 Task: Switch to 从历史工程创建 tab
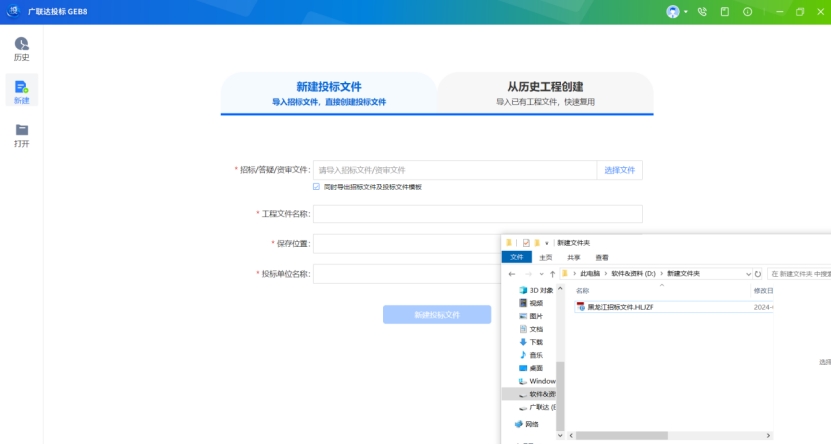(x=545, y=93)
